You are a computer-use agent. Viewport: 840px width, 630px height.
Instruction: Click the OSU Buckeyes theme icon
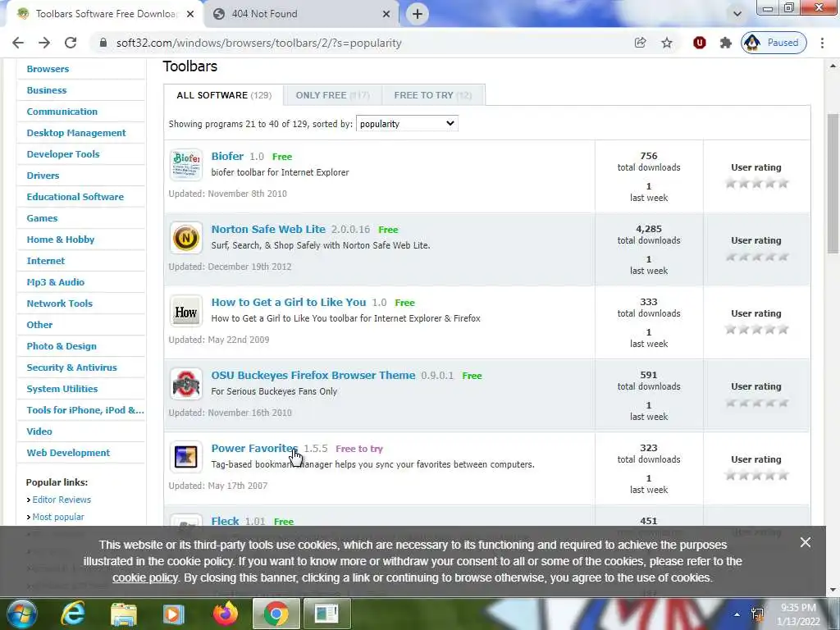tap(186, 384)
